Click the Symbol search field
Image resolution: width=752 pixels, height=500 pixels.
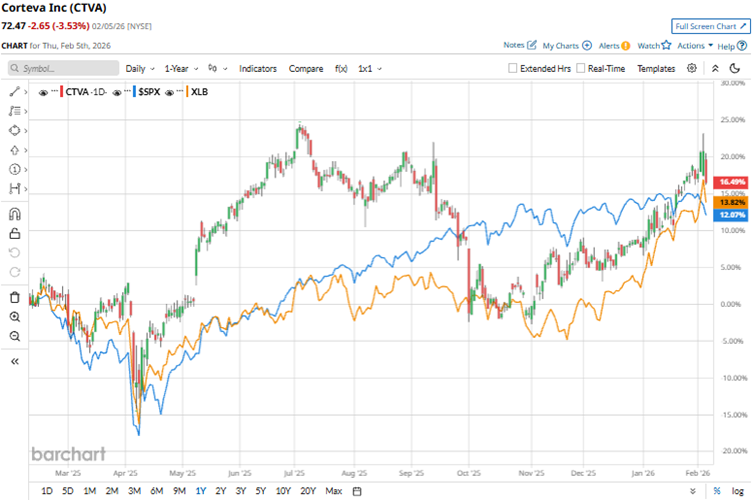[x=62, y=69]
